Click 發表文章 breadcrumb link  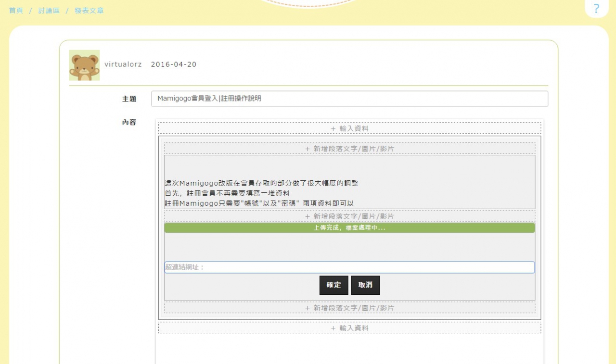[89, 10]
